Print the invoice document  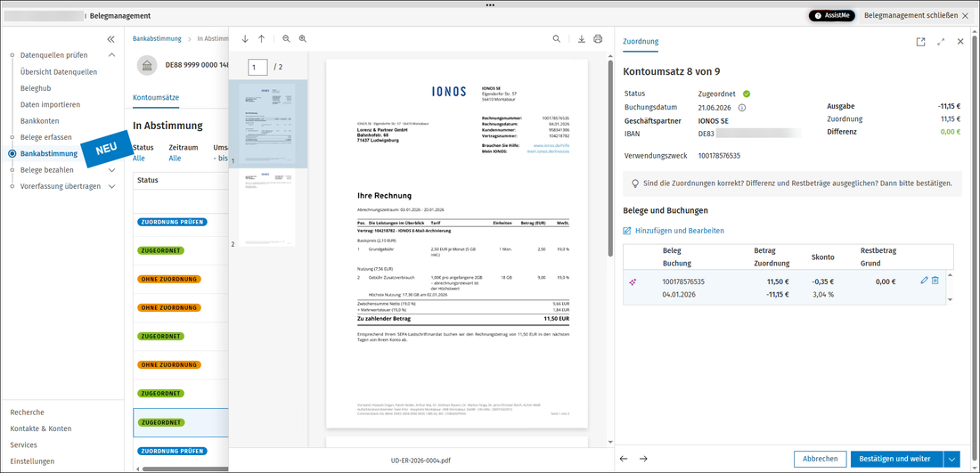(598, 38)
